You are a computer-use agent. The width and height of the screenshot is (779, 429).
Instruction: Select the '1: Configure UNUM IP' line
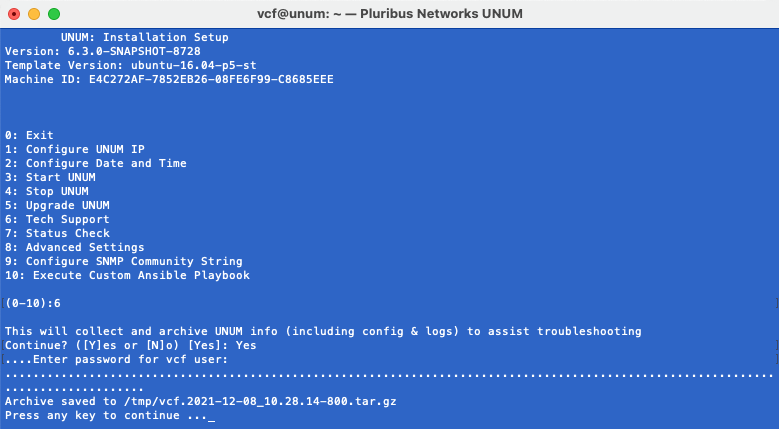75,149
